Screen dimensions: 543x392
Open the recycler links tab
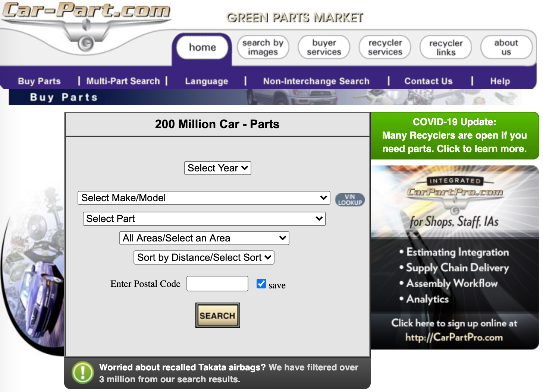(x=446, y=47)
